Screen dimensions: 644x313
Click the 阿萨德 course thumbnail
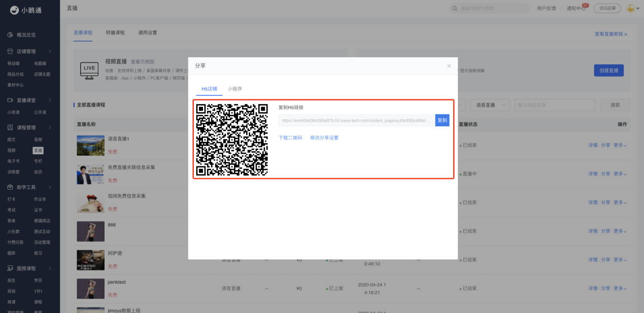pyautogui.click(x=90, y=260)
